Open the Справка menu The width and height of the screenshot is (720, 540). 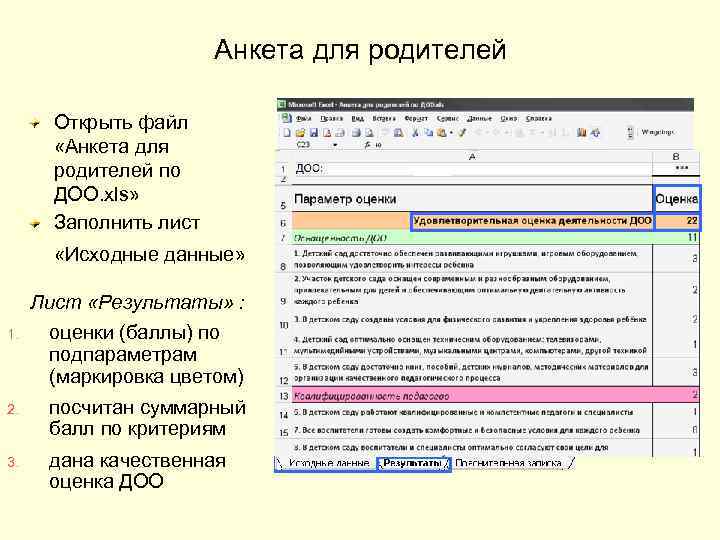pos(539,118)
